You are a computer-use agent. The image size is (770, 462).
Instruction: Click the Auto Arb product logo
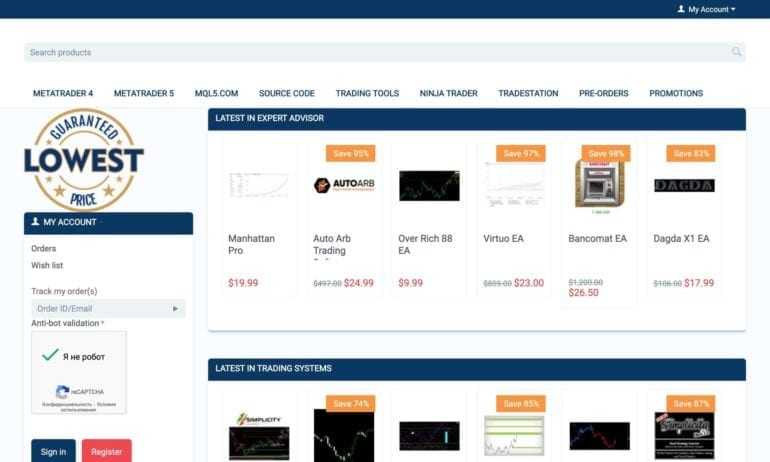pos(343,185)
